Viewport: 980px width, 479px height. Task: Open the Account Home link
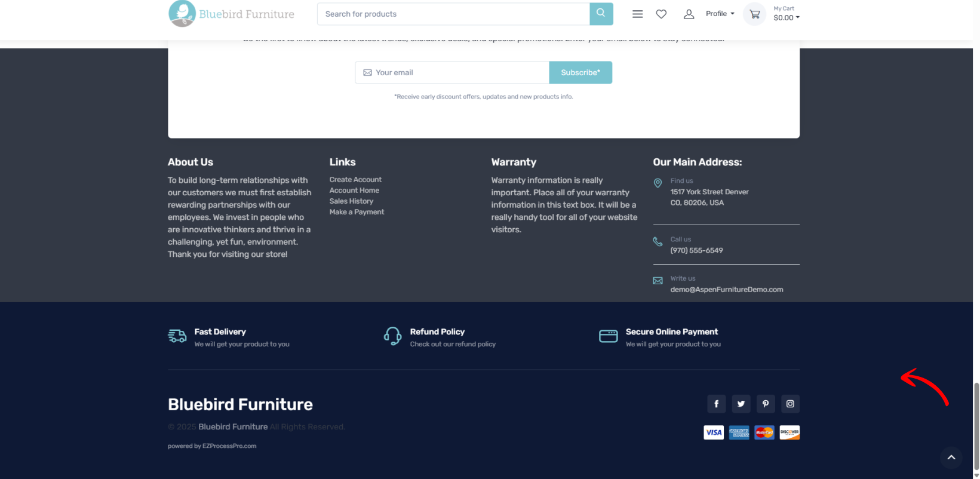[x=354, y=190]
